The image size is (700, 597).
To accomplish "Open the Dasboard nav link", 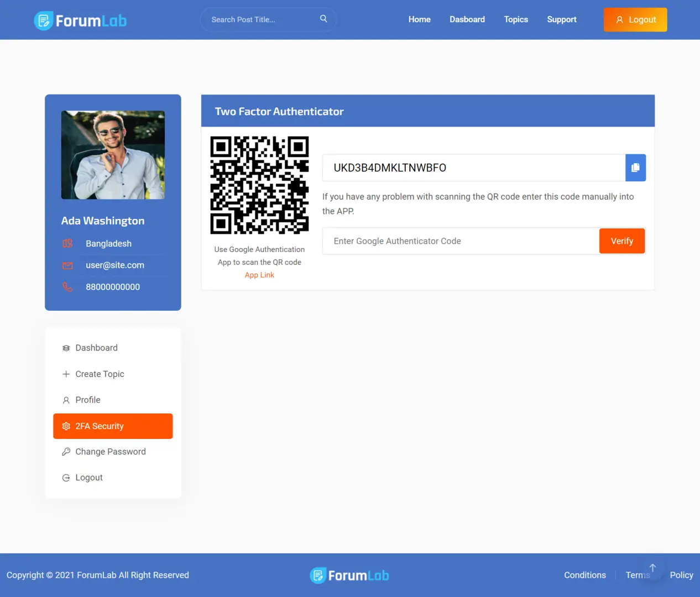I will click(467, 19).
